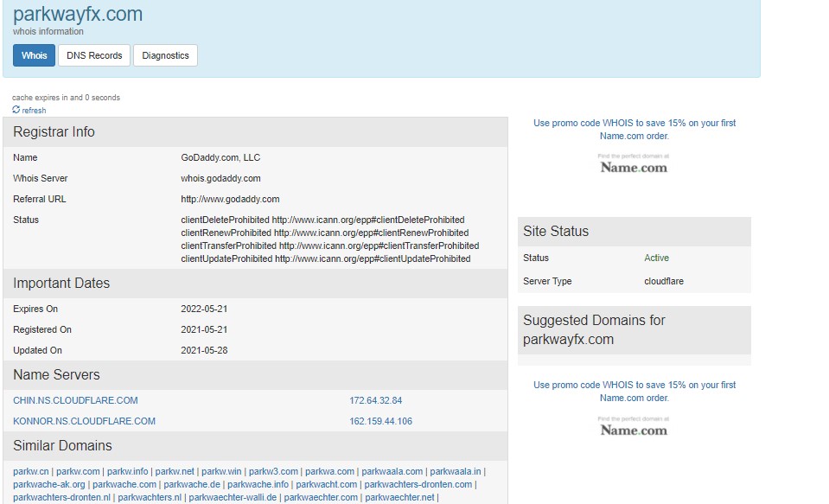Open similar domain parkw.info

coord(127,471)
